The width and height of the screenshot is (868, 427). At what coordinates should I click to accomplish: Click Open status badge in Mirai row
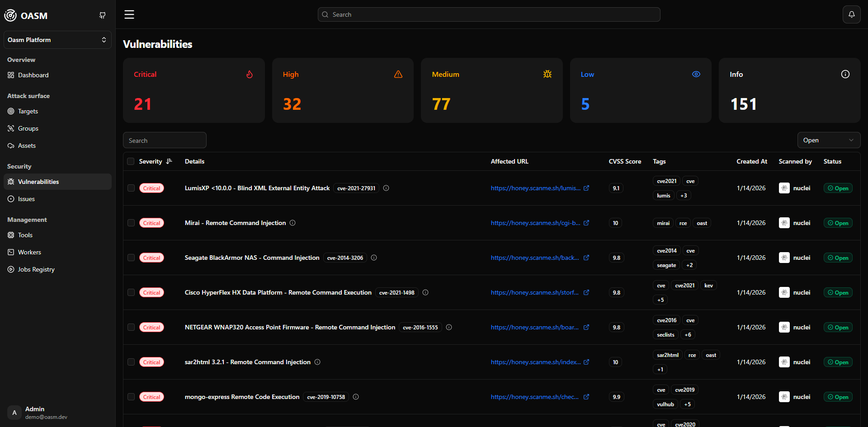click(x=838, y=223)
